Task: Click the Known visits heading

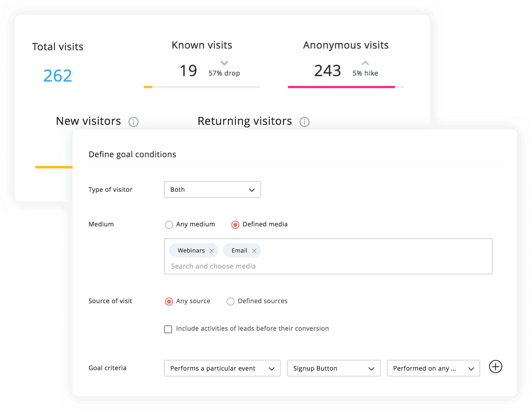Action: (x=202, y=45)
